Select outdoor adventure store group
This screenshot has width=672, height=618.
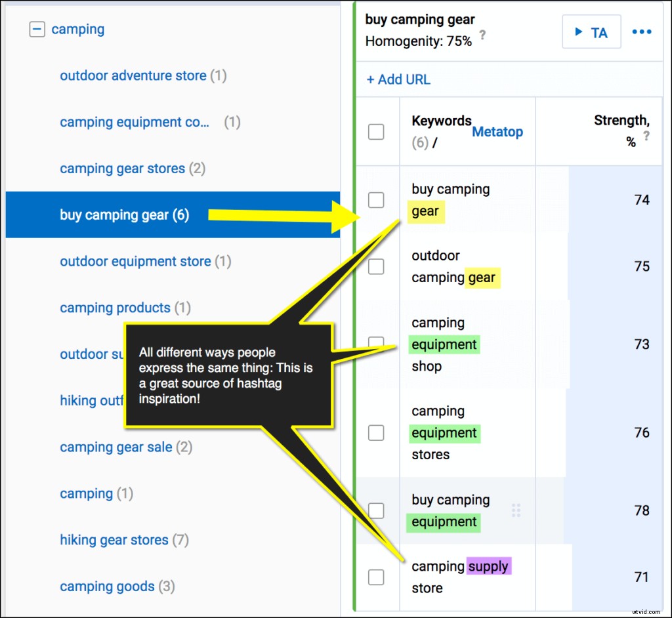pos(133,76)
